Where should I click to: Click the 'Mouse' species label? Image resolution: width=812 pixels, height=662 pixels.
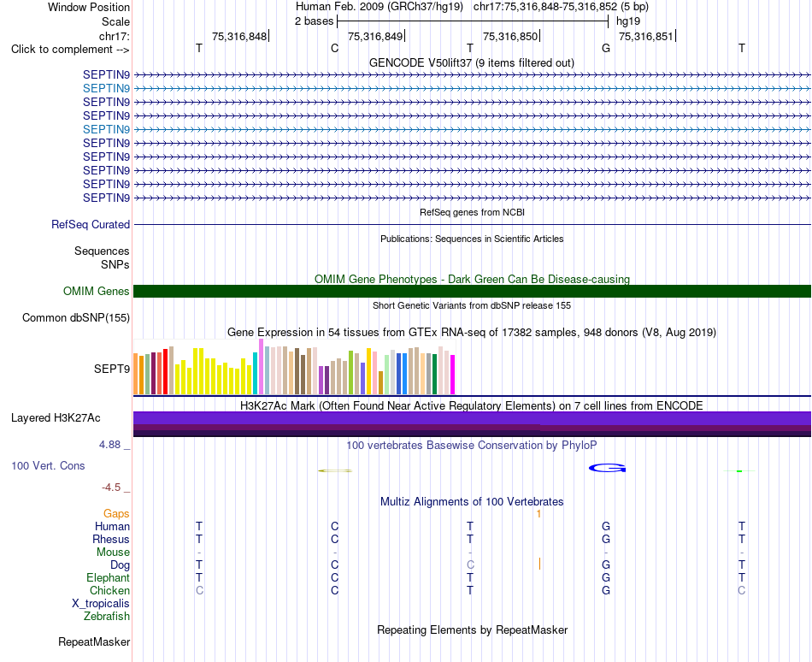pos(113,553)
